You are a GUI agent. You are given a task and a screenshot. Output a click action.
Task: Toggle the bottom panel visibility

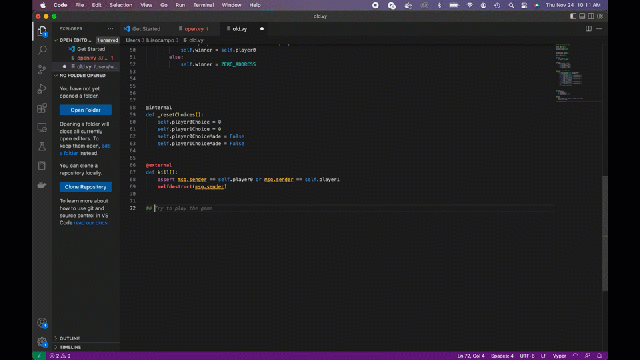click(x=582, y=16)
